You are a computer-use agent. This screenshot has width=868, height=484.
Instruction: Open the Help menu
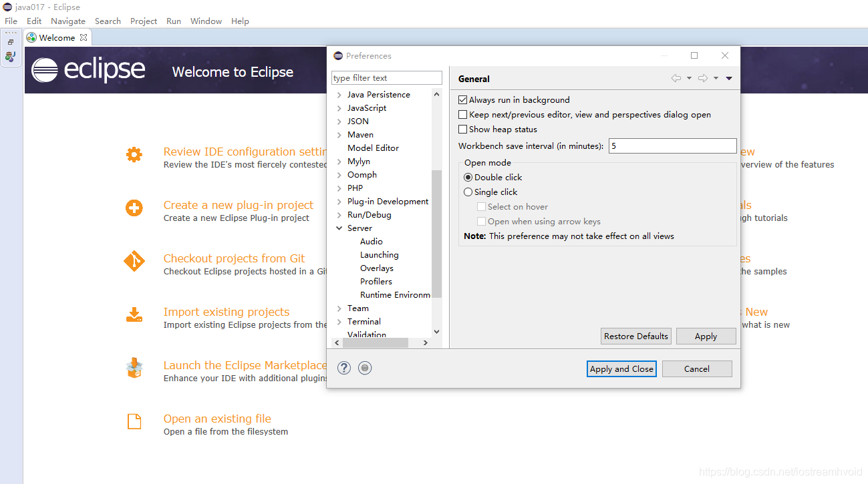point(240,21)
